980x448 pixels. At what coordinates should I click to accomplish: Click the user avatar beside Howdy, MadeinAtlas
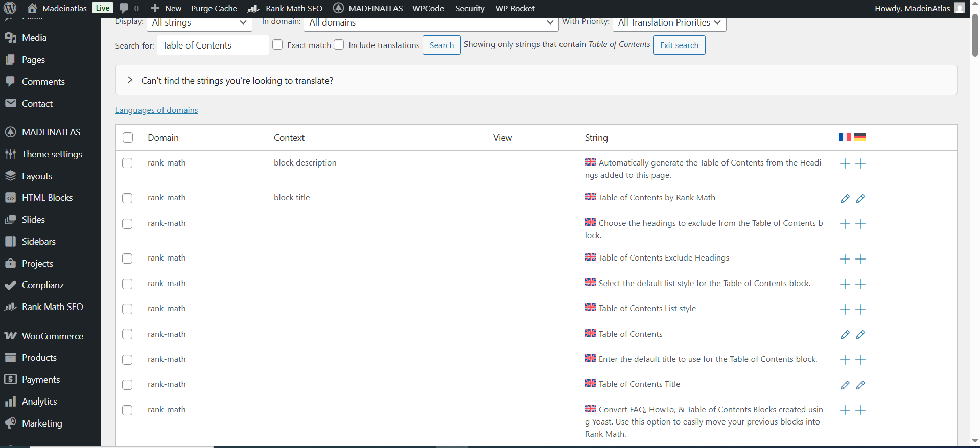960,8
